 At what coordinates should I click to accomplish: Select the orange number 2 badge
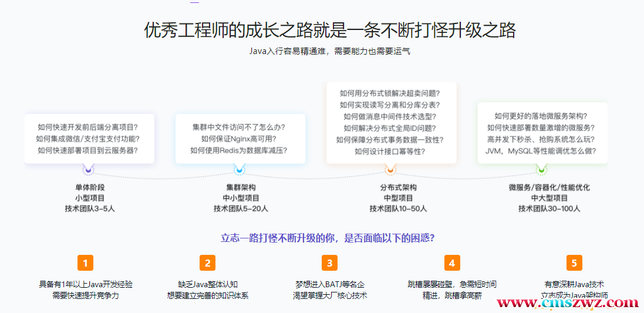click(207, 262)
